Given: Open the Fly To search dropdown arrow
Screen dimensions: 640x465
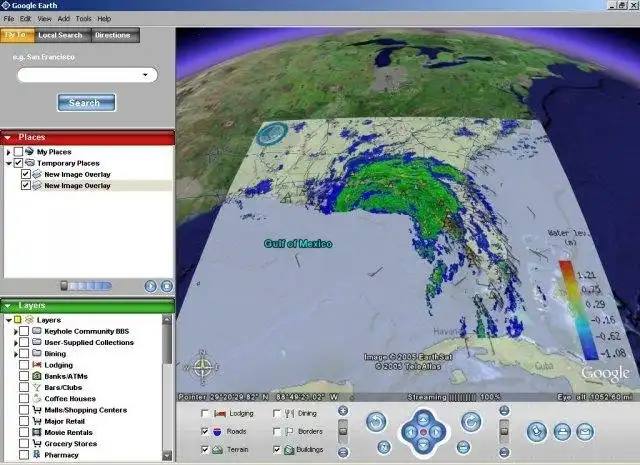Looking at the screenshot, I should (145, 75).
